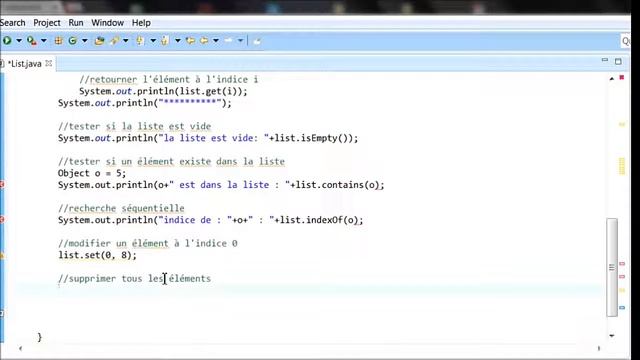Click the line 'Object o = 5;'

pyautogui.click(x=92, y=173)
